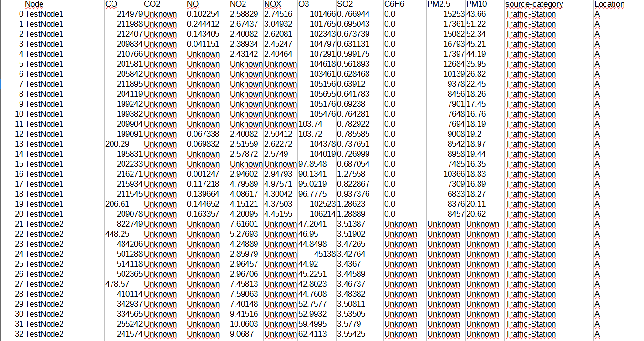Select the CO cell 206.61
This screenshot has height=341, width=644.
pyautogui.click(x=123, y=204)
